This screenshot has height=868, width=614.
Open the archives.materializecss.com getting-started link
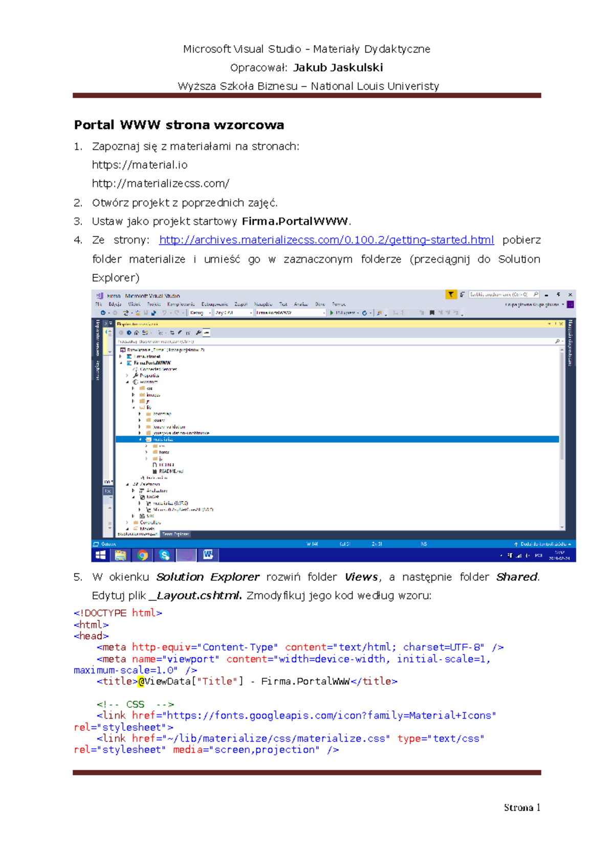326,240
